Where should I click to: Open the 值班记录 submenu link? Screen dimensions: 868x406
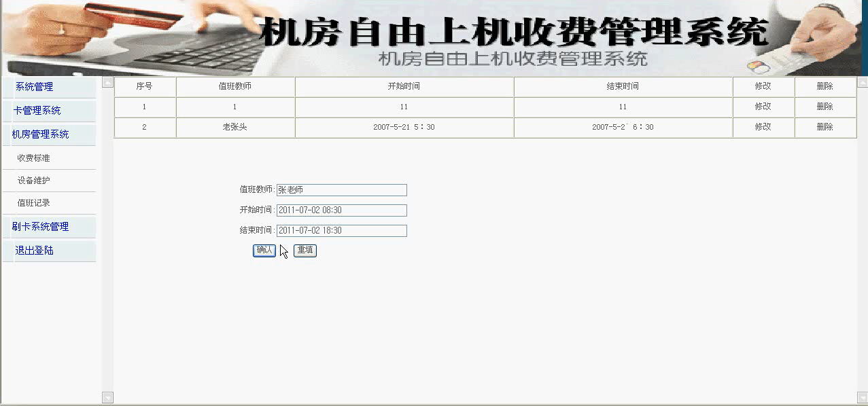pyautogui.click(x=33, y=203)
